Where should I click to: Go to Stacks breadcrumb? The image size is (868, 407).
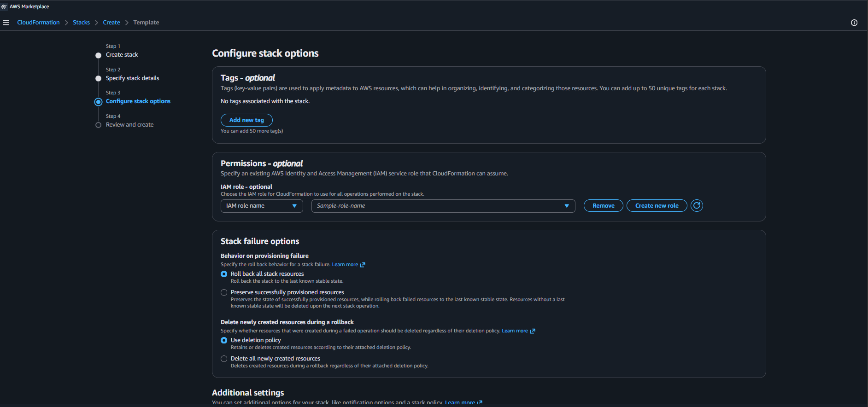(x=81, y=23)
